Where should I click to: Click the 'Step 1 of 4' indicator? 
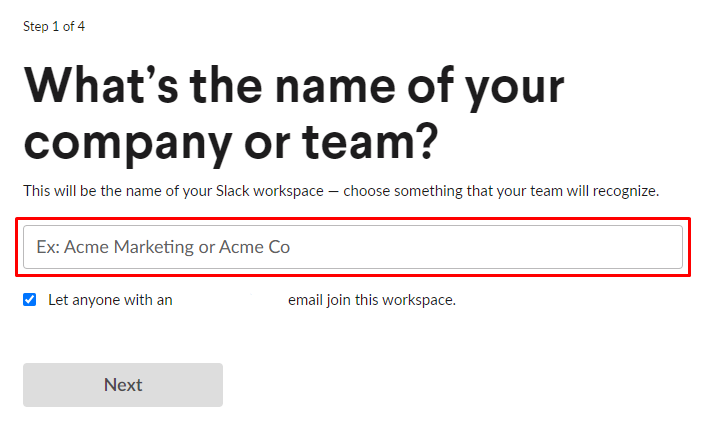[54, 26]
